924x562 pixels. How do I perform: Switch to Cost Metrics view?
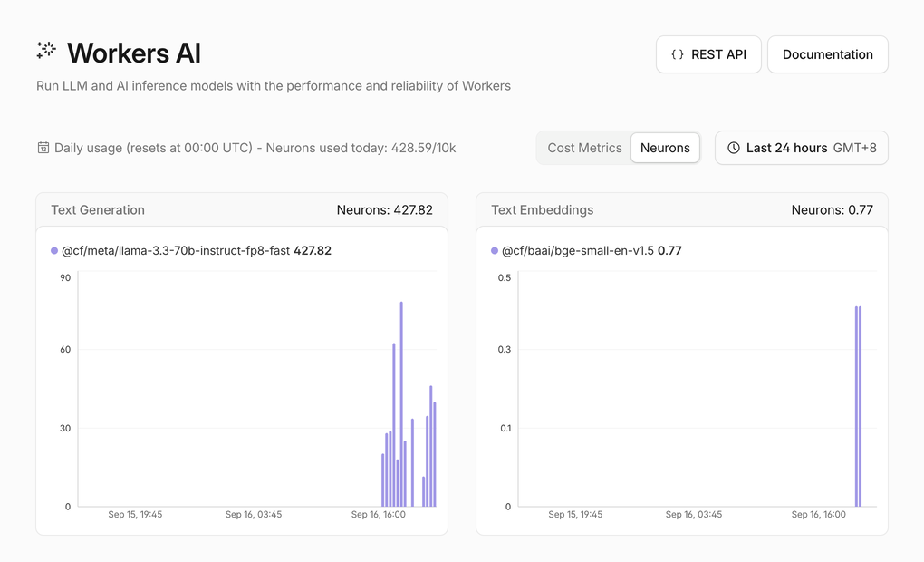pos(584,148)
